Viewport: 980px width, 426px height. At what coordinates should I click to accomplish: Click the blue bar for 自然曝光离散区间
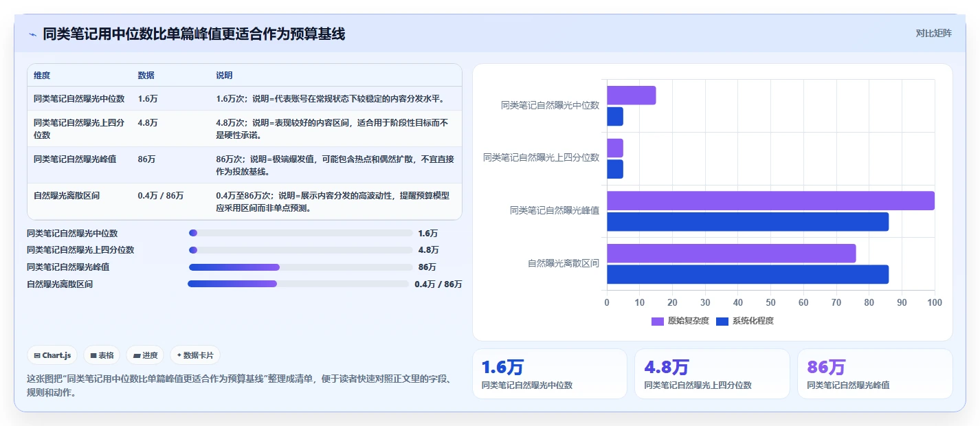click(748, 274)
